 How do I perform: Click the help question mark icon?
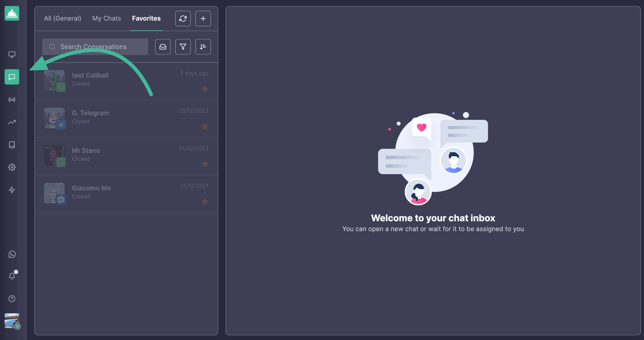coord(12,299)
